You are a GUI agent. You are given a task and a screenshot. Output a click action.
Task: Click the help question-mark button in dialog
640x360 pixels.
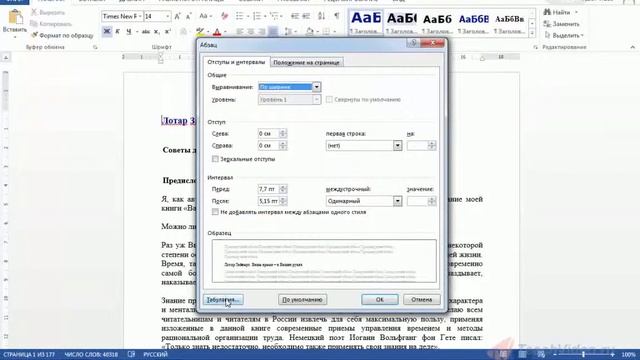(x=413, y=43)
